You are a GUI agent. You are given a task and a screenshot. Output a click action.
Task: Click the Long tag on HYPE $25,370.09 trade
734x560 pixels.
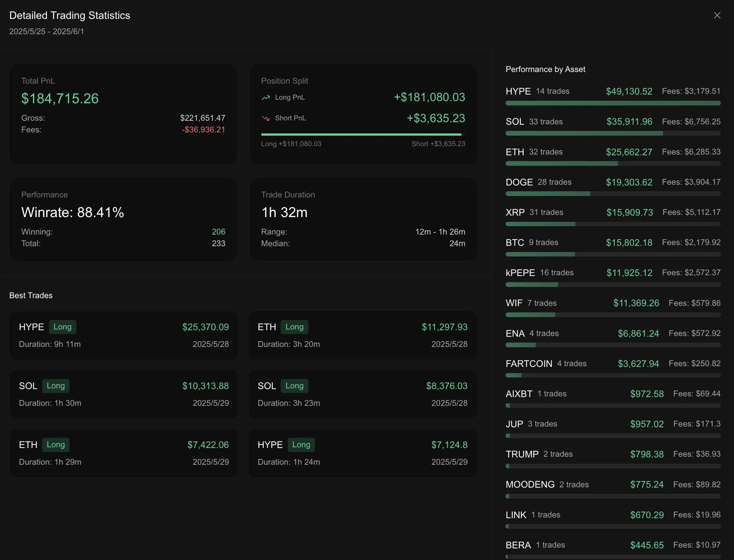pos(63,327)
